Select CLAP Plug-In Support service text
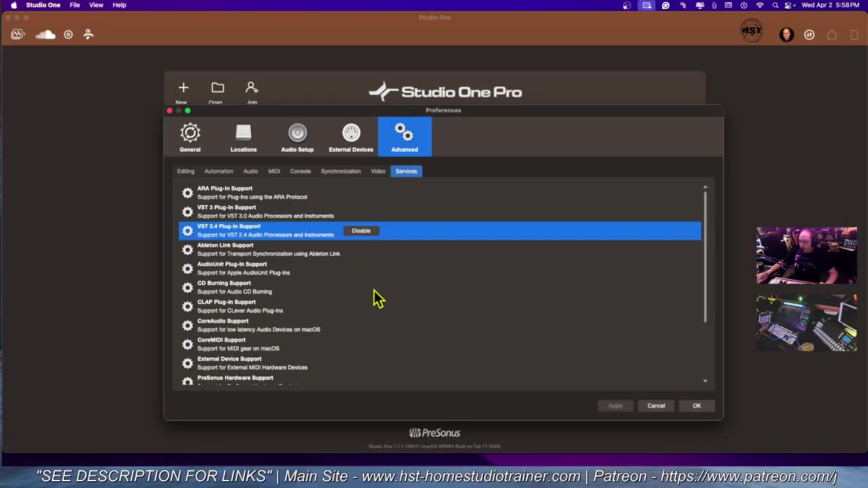This screenshot has height=488, width=868. point(240,307)
